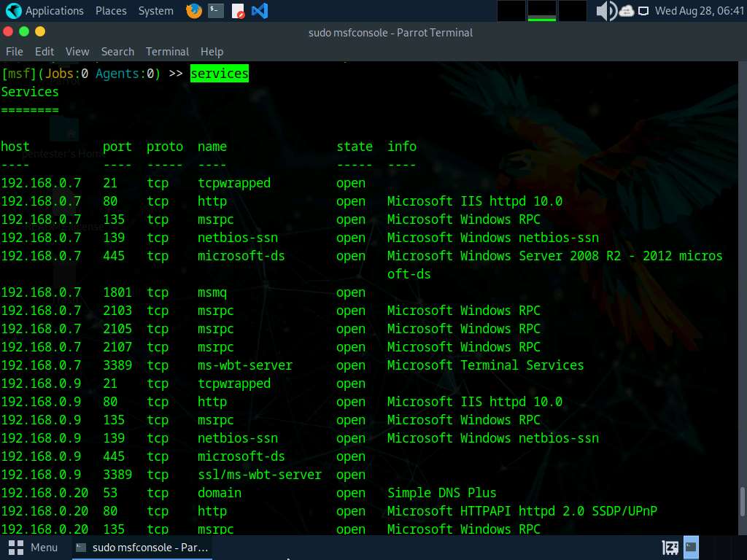Viewport: 747px width, 560px height.
Task: Click the red document editor launcher icon
Action: tap(238, 10)
